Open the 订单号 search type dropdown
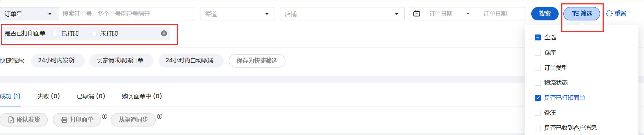The image size is (644, 135). pos(29,14)
